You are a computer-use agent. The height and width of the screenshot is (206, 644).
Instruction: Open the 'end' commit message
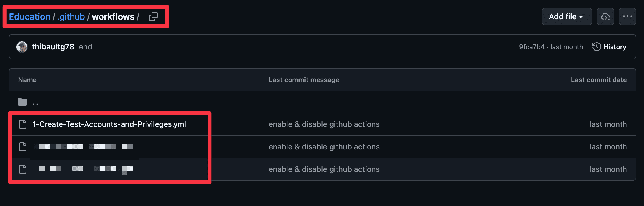pyautogui.click(x=85, y=47)
